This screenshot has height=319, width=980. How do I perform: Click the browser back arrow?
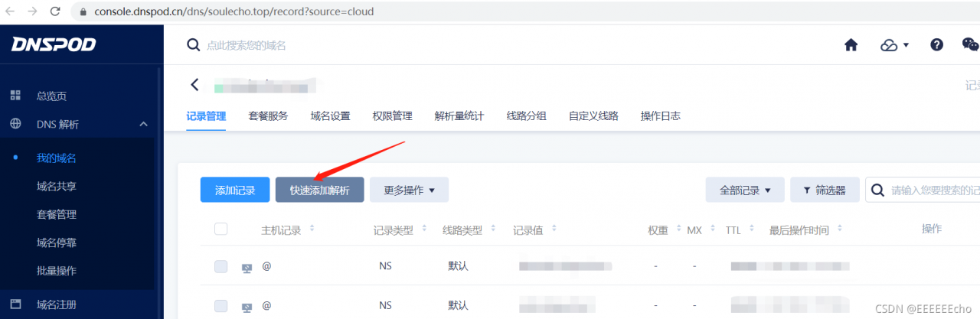pyautogui.click(x=10, y=11)
